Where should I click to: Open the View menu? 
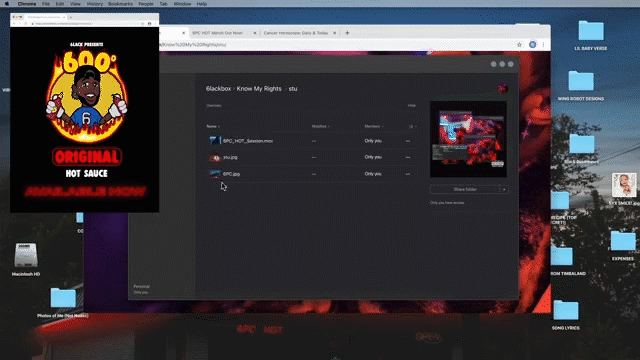75,4
